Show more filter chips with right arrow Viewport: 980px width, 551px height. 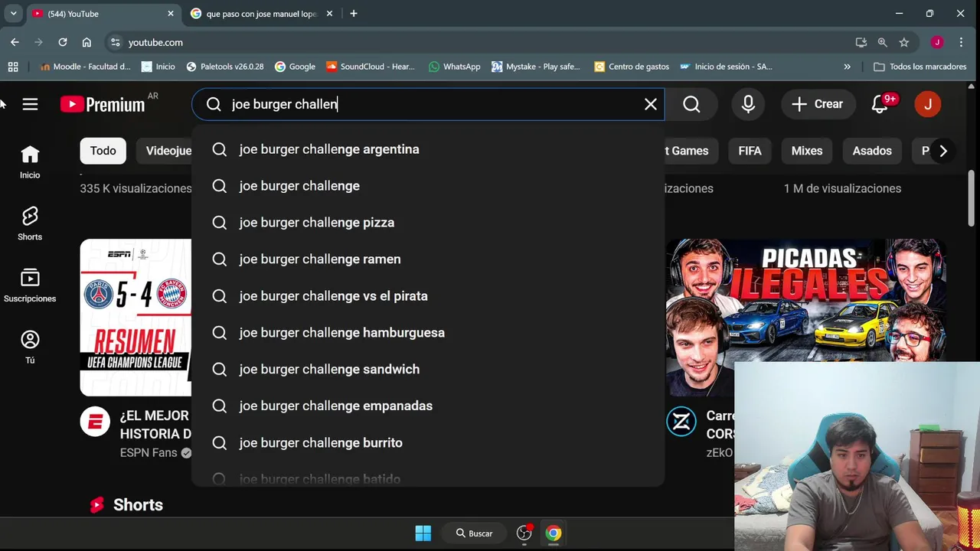click(x=943, y=152)
